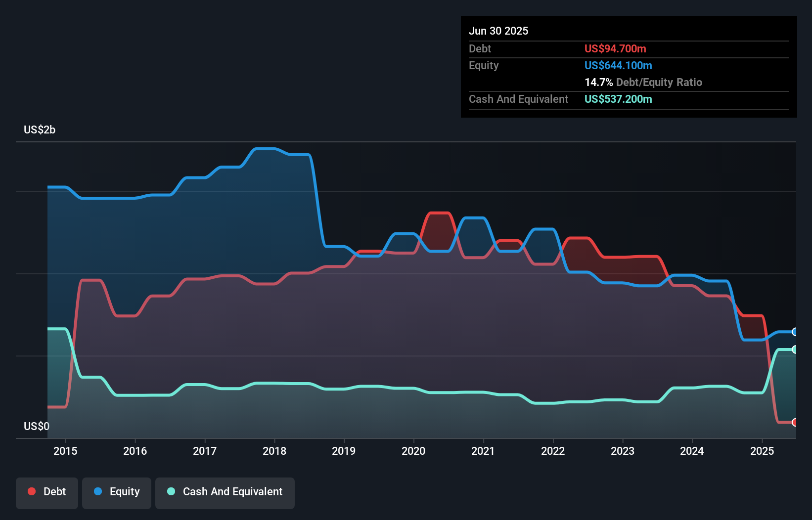Toggle the Cash And Equivalent series visibility

point(225,493)
